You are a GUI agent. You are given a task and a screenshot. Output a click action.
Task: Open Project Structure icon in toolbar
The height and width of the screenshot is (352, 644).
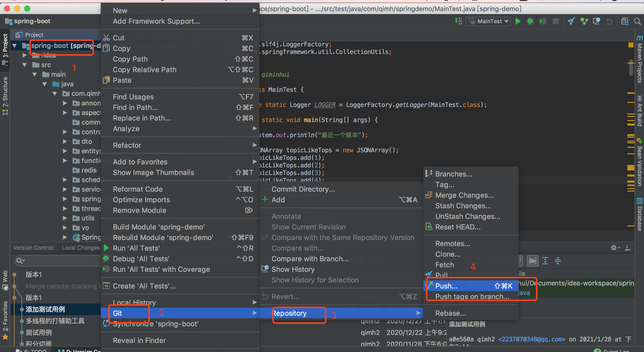625,21
